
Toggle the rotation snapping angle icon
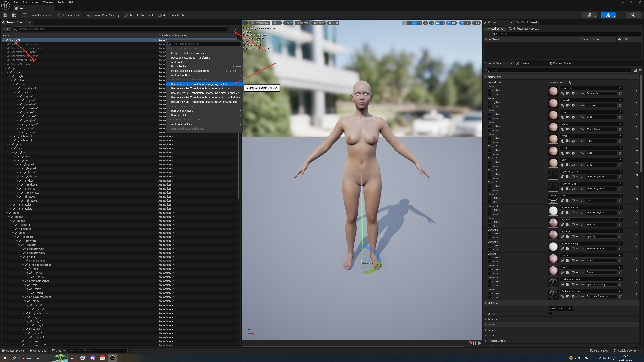449,23
